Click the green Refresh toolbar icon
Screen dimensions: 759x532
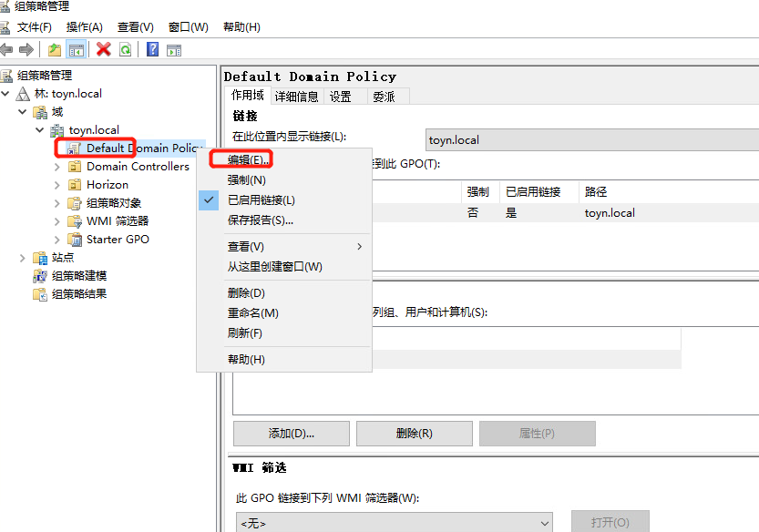coord(126,49)
